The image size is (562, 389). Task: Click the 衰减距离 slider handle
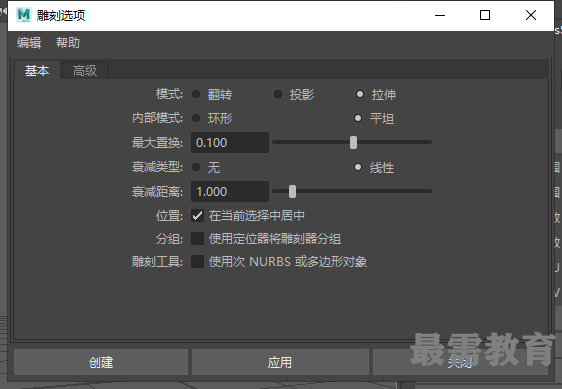[292, 191]
